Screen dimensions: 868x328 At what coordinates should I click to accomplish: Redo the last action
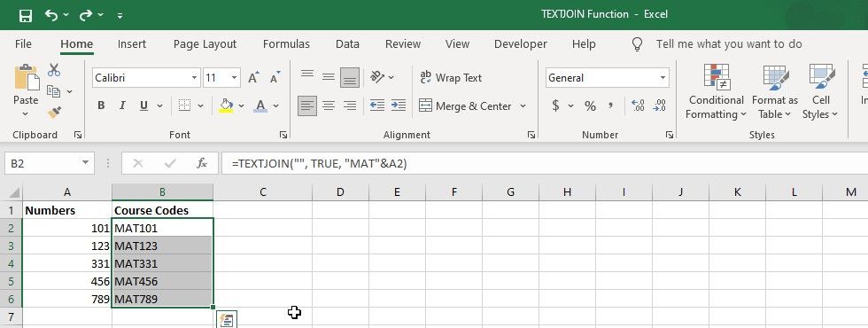click(86, 16)
